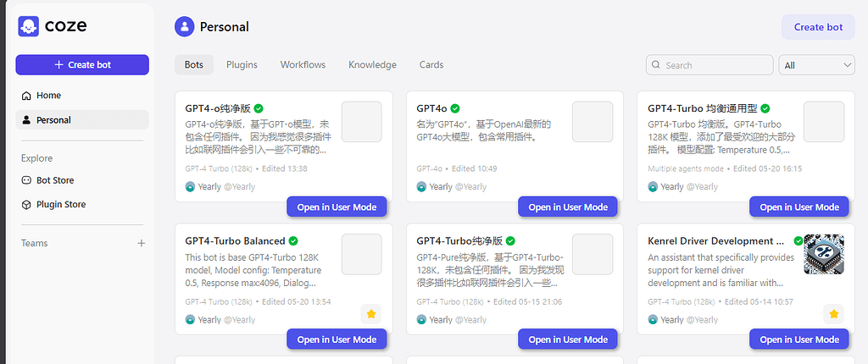Click the Teams label in sidebar

pos(34,244)
